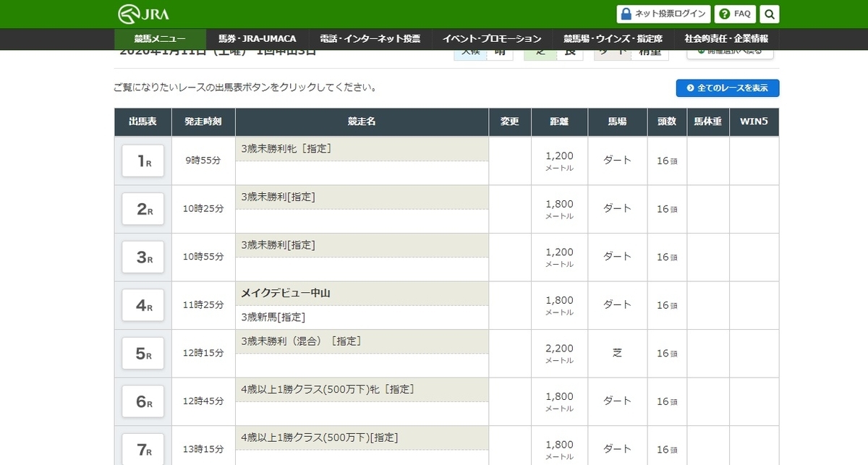Click the 出馬表 column header
The image size is (868, 465).
[143, 122]
